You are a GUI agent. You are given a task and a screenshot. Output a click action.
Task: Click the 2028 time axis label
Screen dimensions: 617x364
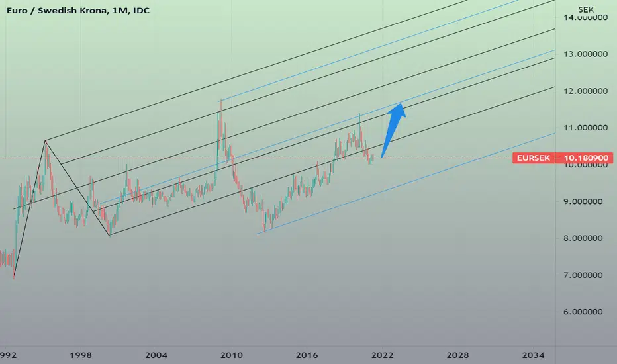pos(457,355)
